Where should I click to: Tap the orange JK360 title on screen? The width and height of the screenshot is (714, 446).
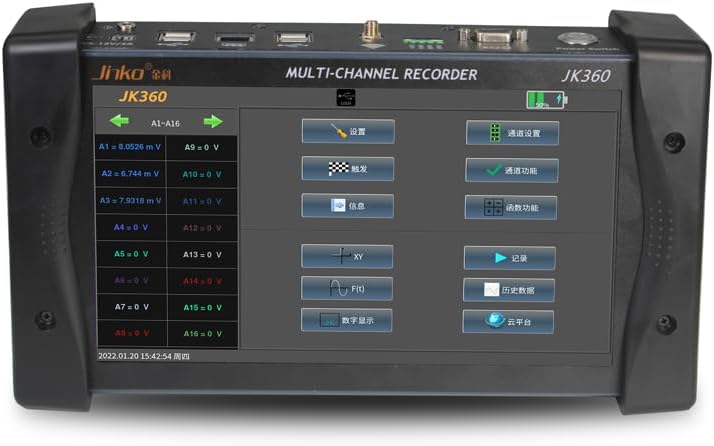click(x=143, y=97)
